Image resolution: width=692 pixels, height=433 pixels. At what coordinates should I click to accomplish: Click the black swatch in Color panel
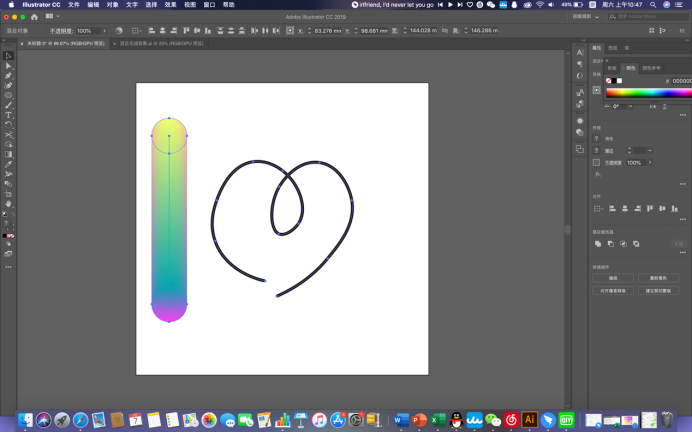[614, 81]
